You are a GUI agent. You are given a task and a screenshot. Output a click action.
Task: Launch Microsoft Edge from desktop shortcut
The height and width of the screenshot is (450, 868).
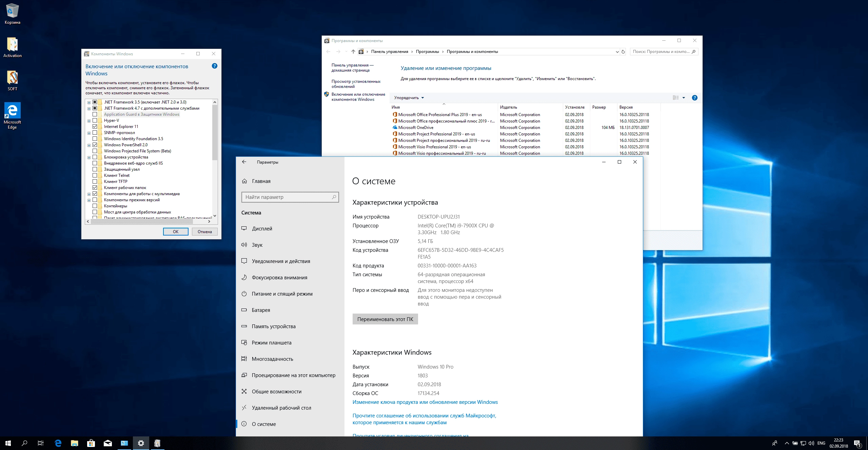[13, 115]
